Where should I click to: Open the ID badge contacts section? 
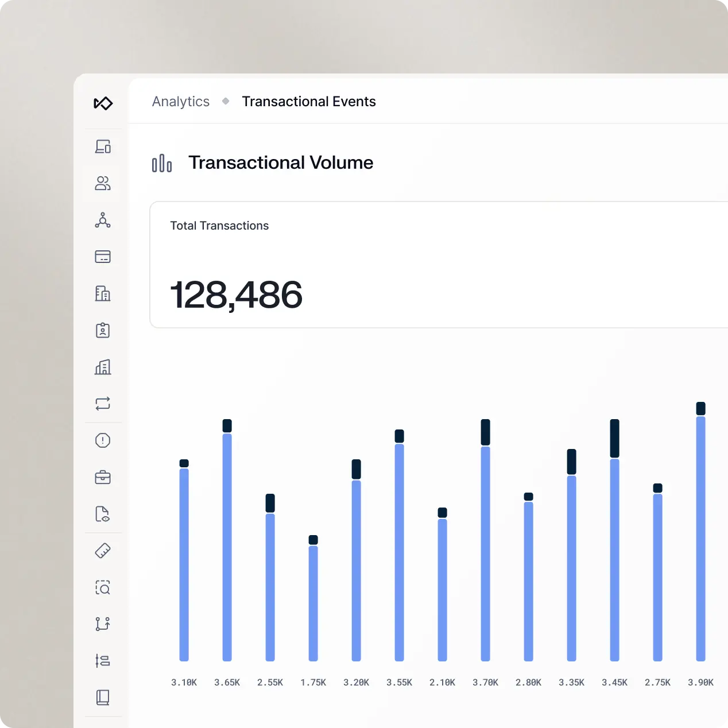coord(103,330)
